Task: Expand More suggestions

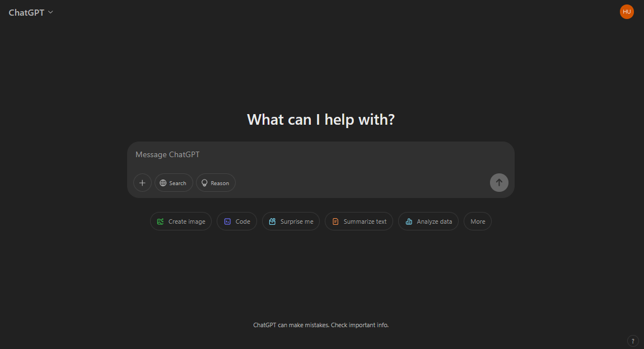Action: pos(478,221)
